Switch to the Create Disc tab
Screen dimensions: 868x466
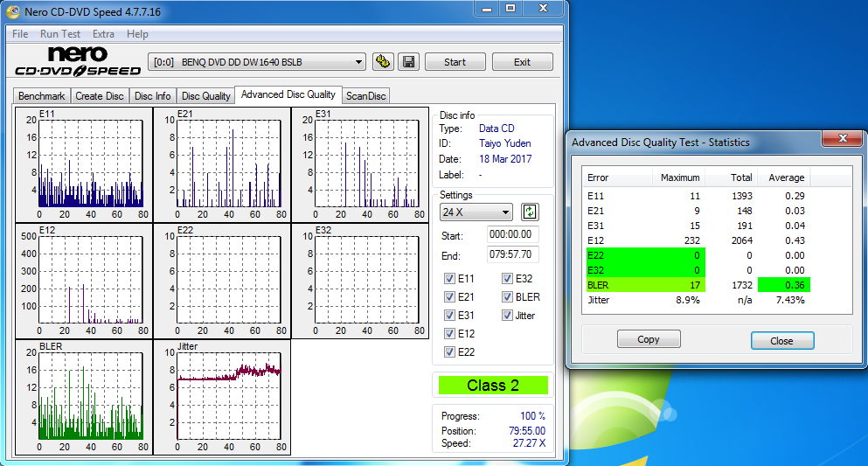click(x=100, y=96)
